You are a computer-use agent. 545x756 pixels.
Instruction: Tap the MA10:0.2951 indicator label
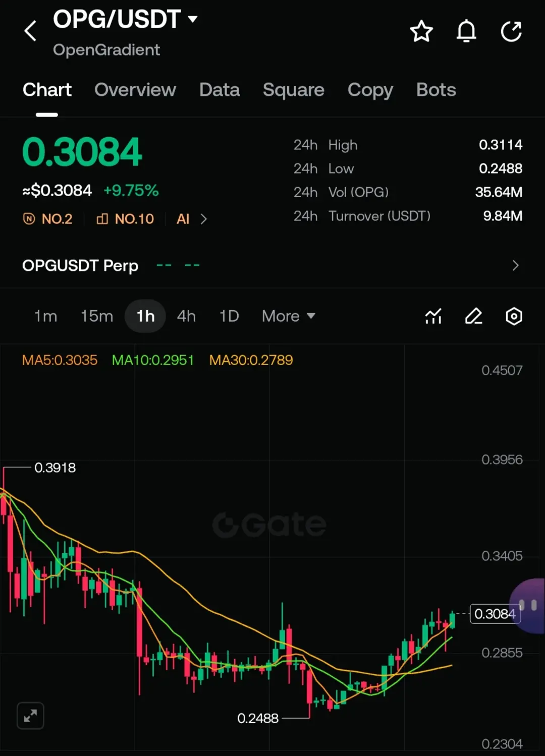point(153,360)
